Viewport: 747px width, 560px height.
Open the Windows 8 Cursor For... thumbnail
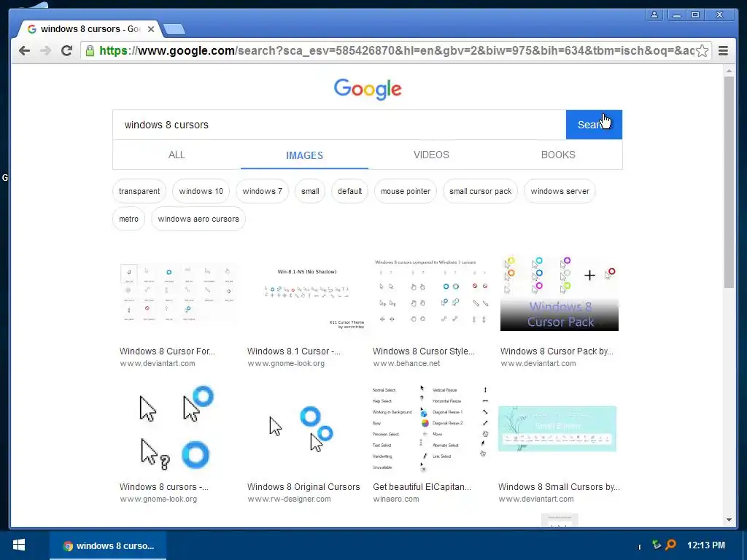point(178,292)
